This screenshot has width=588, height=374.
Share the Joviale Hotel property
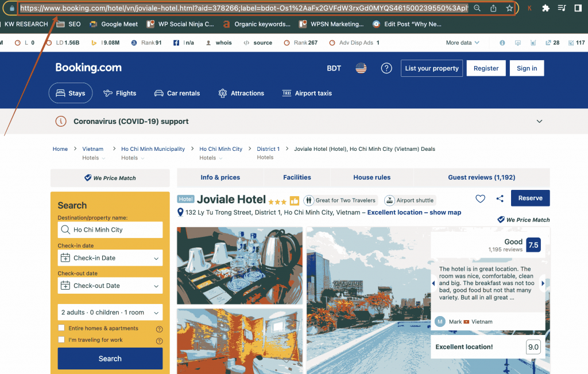[500, 198]
